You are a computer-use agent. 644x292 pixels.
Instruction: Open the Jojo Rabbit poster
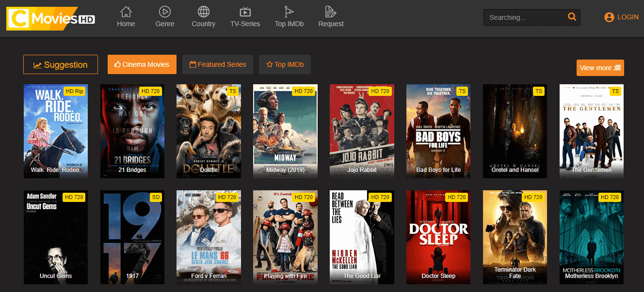pos(362,131)
